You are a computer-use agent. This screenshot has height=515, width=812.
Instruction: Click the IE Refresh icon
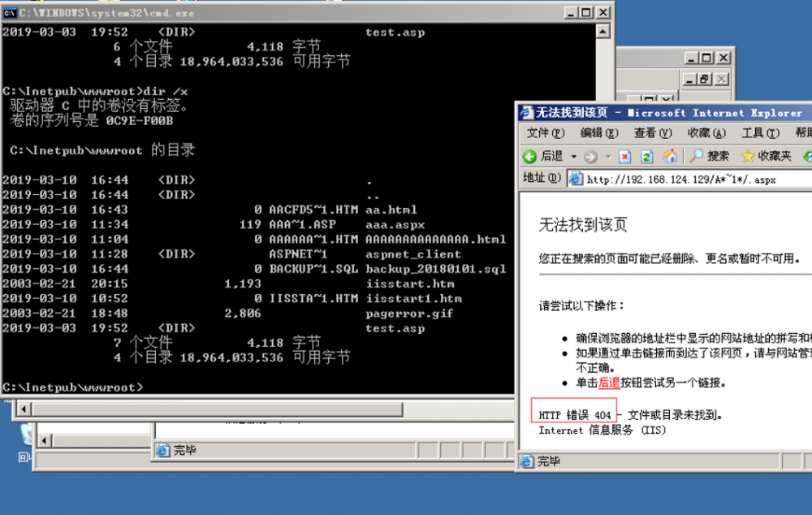(647, 156)
